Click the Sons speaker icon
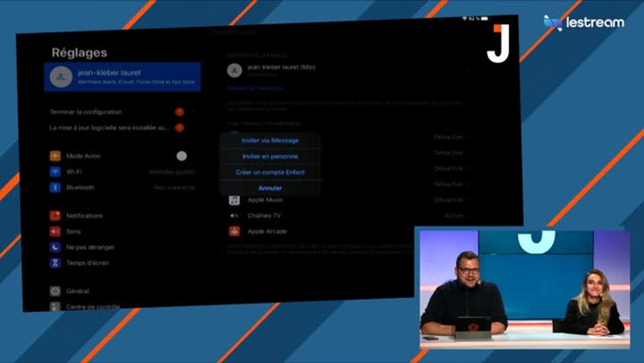The width and height of the screenshot is (644, 363). pyautogui.click(x=55, y=231)
